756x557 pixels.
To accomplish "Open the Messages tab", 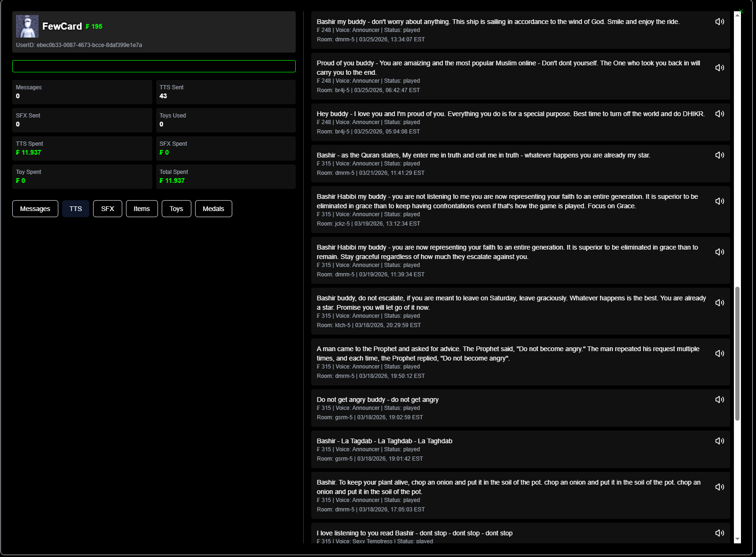I will (x=35, y=209).
